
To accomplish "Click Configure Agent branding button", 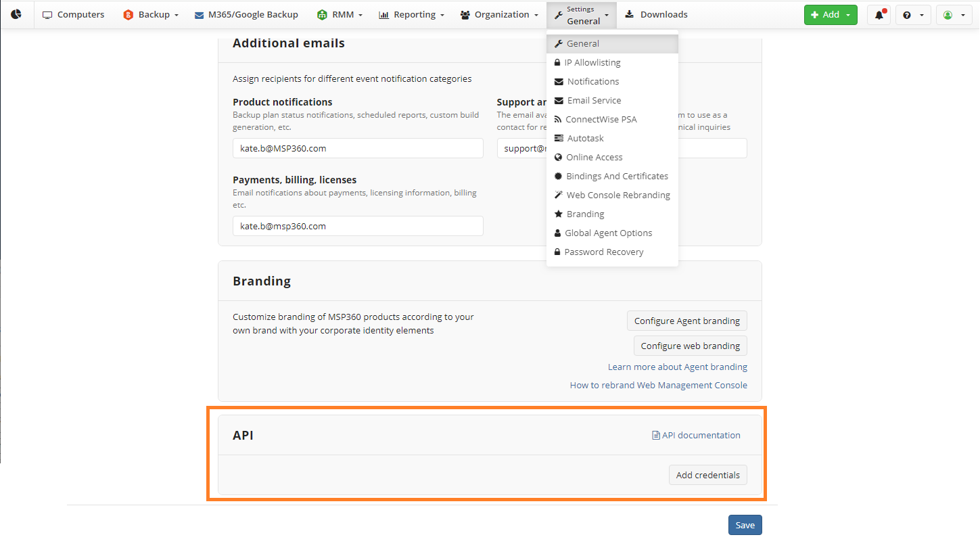I will coord(687,321).
